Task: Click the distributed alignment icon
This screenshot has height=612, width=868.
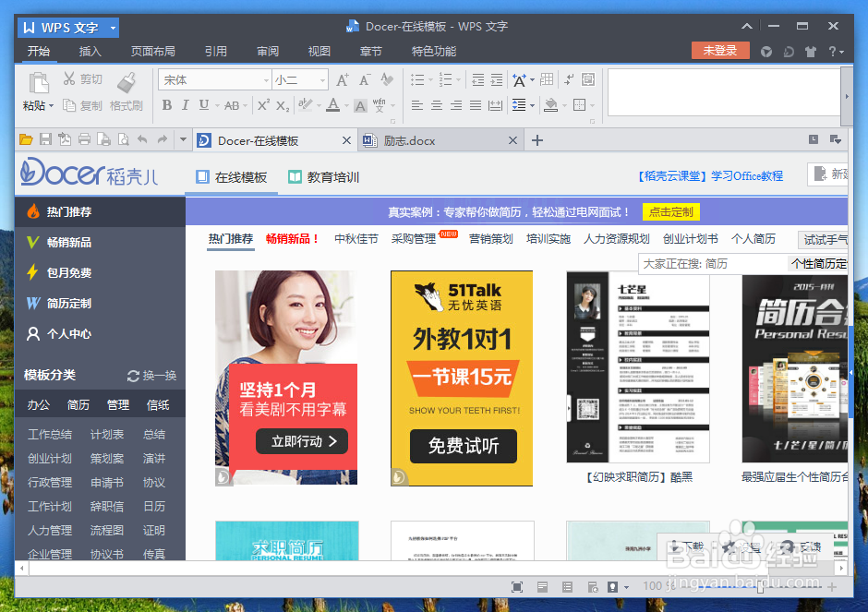Action: click(495, 105)
